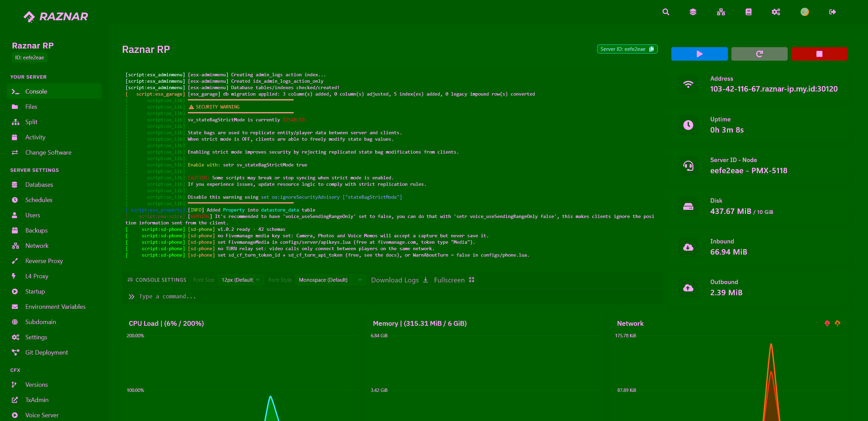The image size is (868, 421).
Task: Click the Outbound '2.39 MiB' value
Action: (x=726, y=293)
